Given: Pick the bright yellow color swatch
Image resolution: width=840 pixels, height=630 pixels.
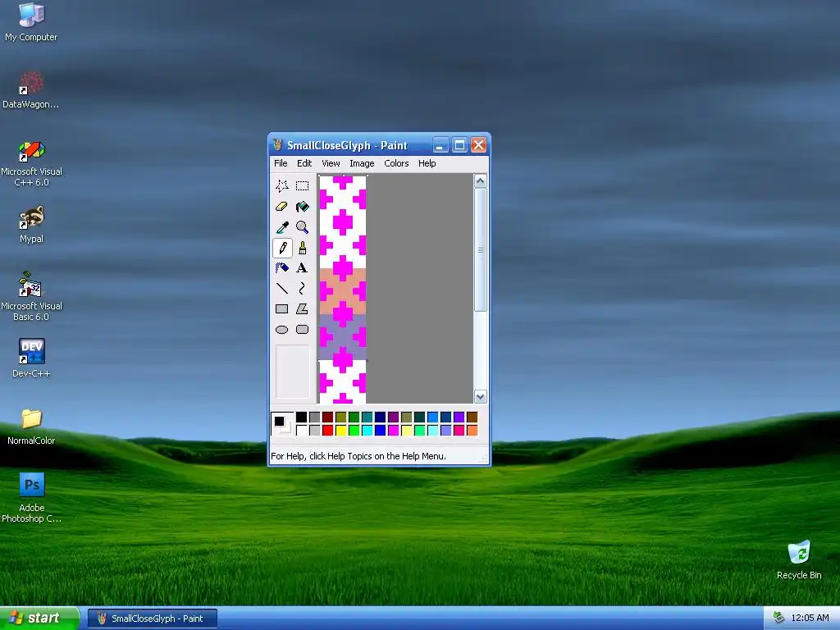Looking at the screenshot, I should pos(340,430).
